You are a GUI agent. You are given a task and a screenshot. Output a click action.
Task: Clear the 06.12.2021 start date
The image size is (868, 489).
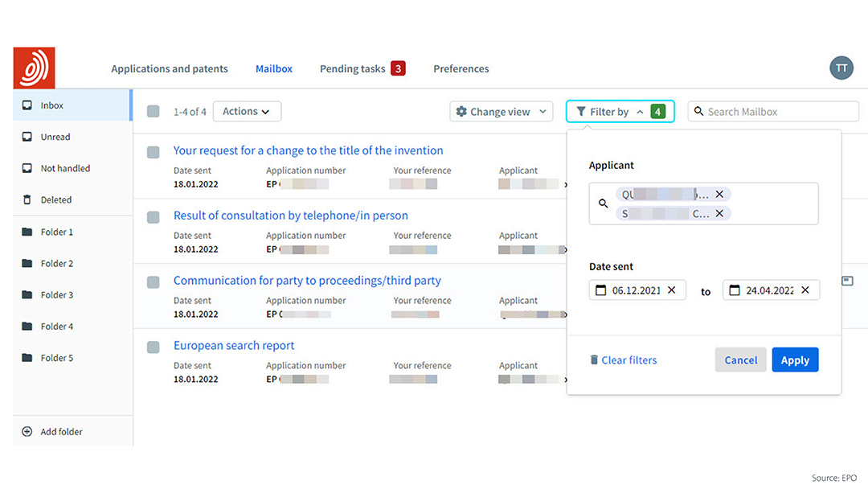point(672,290)
